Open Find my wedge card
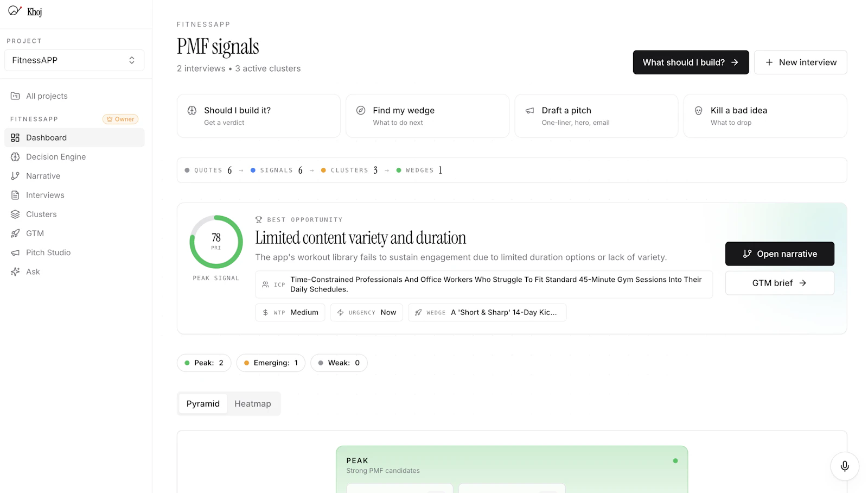868x493 pixels. (427, 116)
